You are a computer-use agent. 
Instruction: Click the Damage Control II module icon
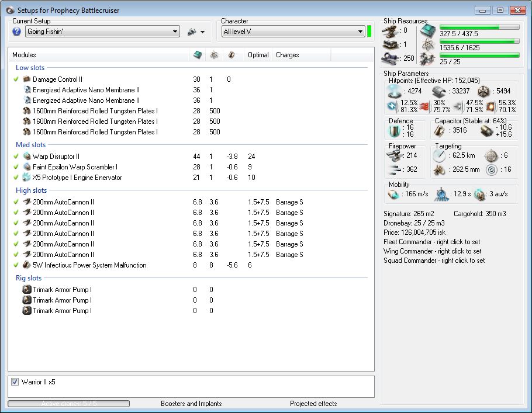click(x=26, y=79)
